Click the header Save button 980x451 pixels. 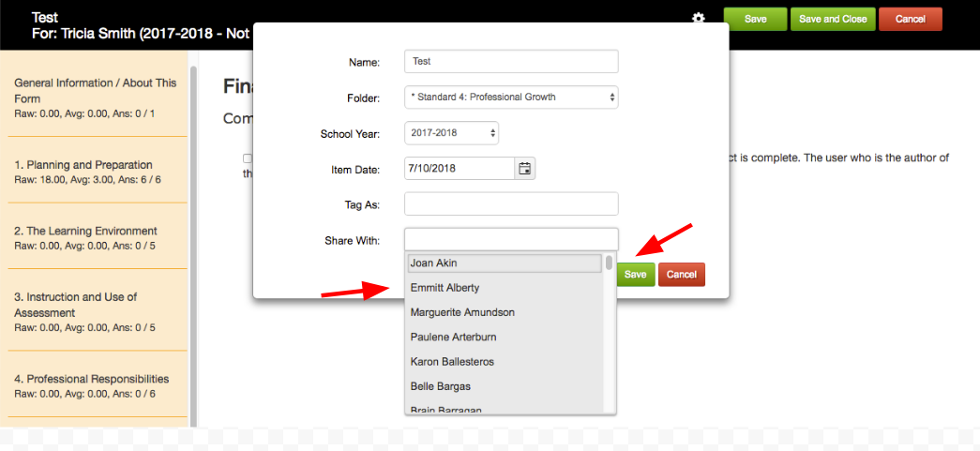(755, 19)
